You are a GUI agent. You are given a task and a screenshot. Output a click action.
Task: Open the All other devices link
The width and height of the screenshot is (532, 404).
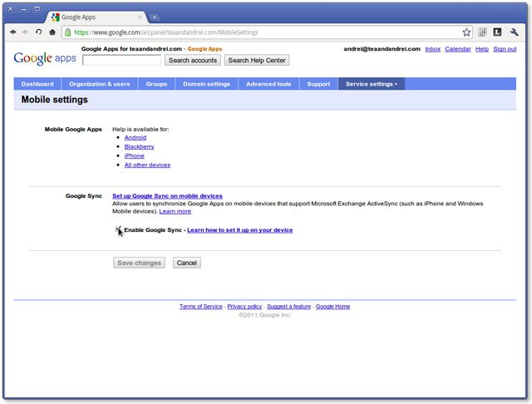147,165
